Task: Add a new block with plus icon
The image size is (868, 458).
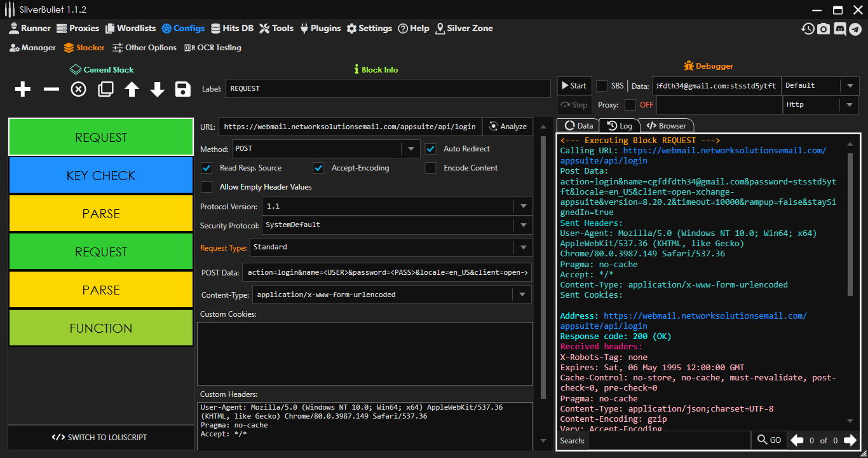Action: (23, 90)
